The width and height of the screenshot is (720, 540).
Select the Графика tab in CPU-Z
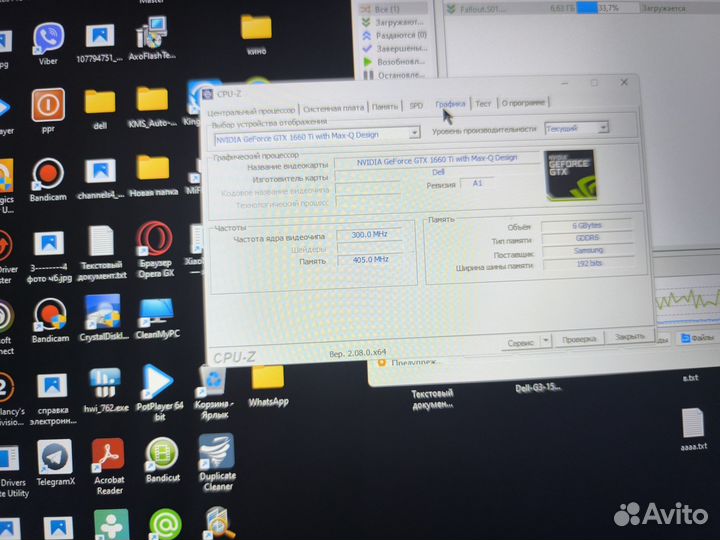[x=450, y=104]
